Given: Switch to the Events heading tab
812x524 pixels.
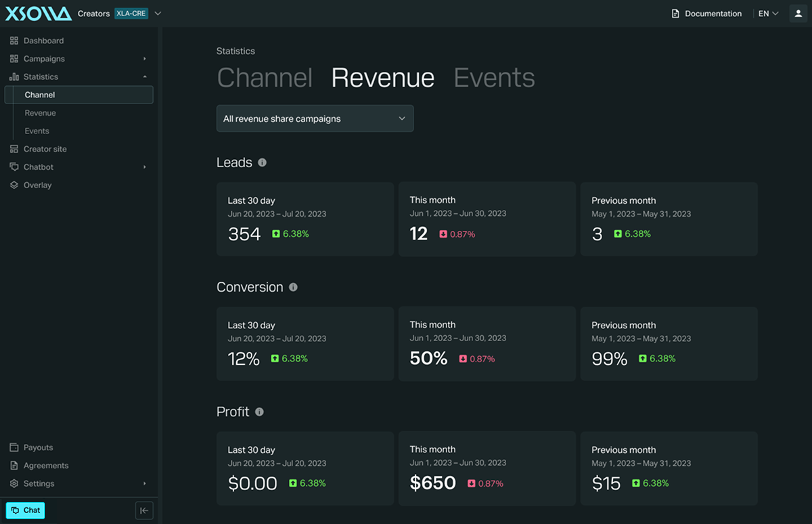Looking at the screenshot, I should (494, 78).
